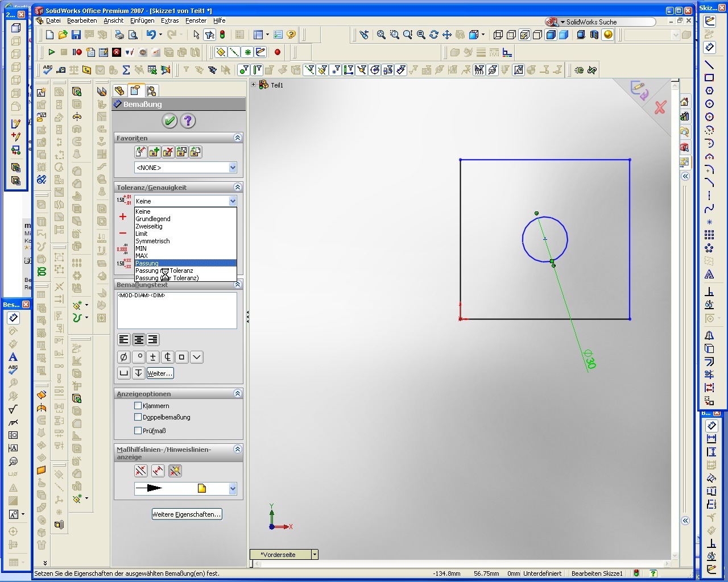Select Symmetrisch in tolerance list
The width and height of the screenshot is (728, 582).
pos(185,241)
